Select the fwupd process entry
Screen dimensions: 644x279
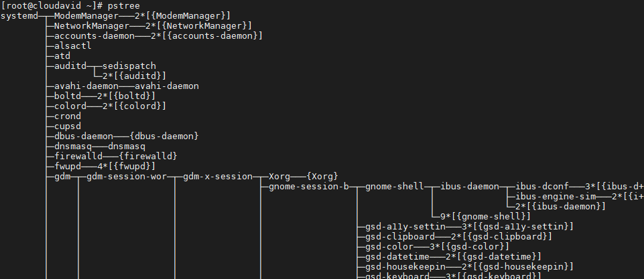coord(68,166)
